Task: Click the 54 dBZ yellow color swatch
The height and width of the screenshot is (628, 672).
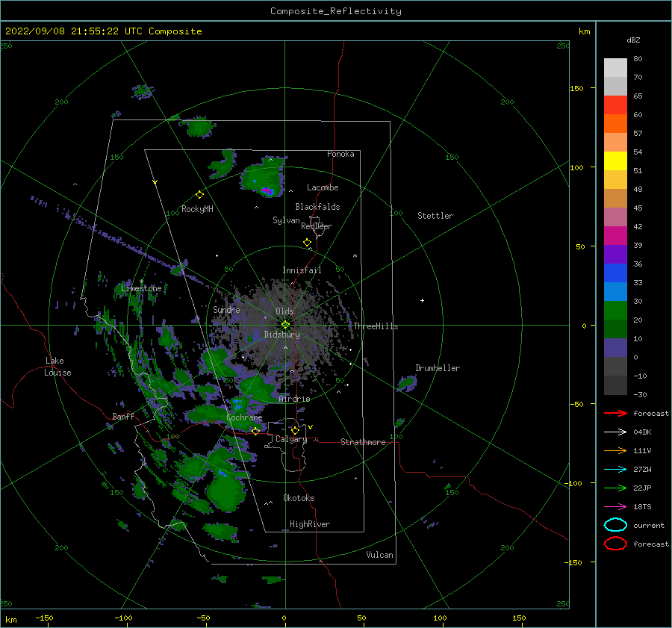Action: [x=615, y=161]
